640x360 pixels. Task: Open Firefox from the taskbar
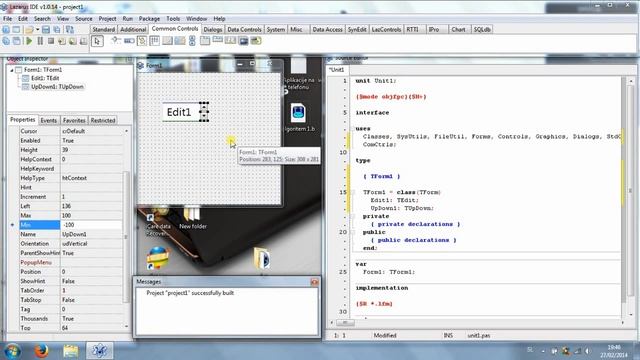pyautogui.click(x=41, y=351)
